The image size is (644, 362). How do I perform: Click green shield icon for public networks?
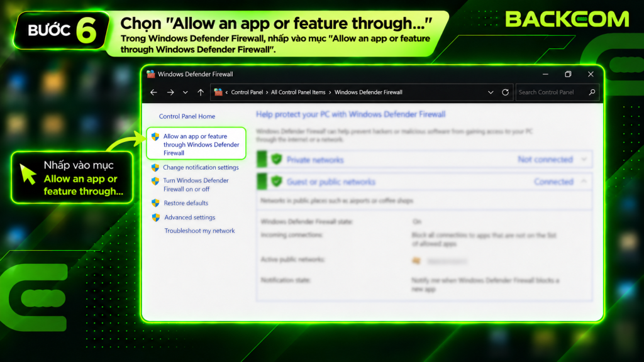click(x=277, y=181)
